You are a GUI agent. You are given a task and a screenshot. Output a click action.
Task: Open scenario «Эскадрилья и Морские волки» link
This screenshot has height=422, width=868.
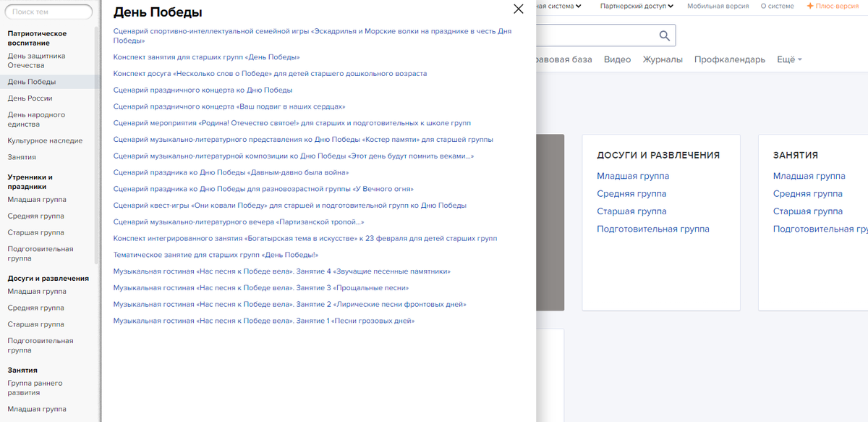[312, 35]
